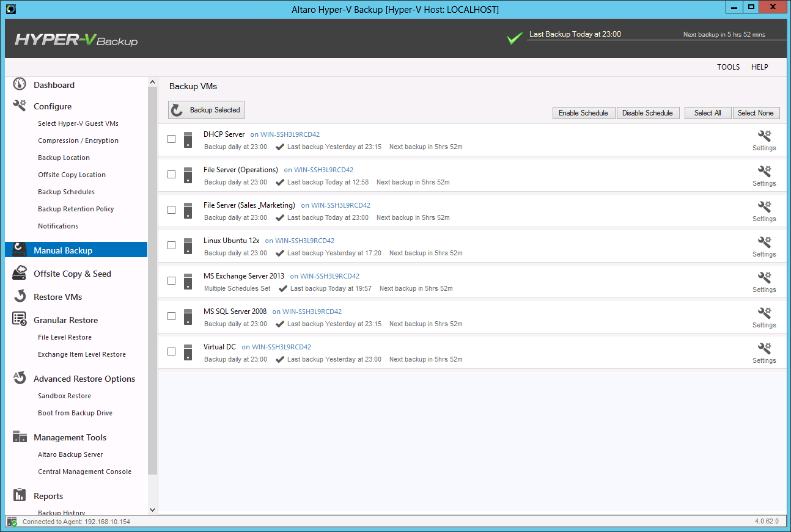Click the Select All button
791x532 pixels.
pos(708,113)
